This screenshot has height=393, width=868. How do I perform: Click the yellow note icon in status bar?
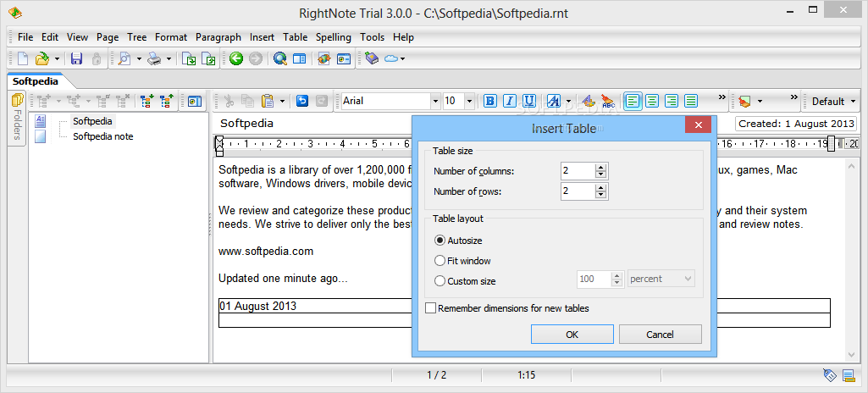pos(848,375)
